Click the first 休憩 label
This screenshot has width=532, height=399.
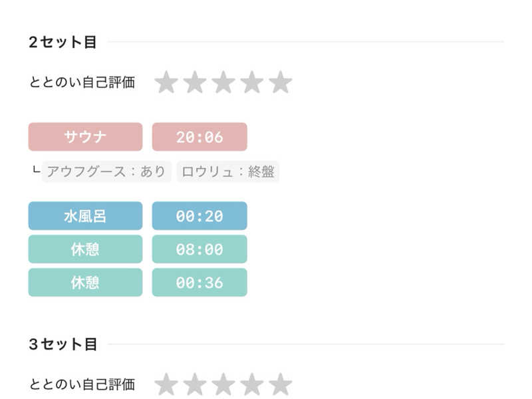coord(85,249)
